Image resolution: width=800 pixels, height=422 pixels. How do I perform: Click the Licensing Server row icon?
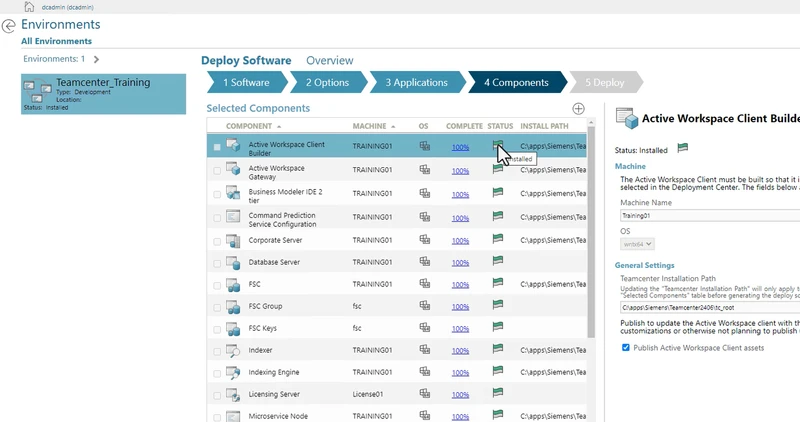coord(233,394)
